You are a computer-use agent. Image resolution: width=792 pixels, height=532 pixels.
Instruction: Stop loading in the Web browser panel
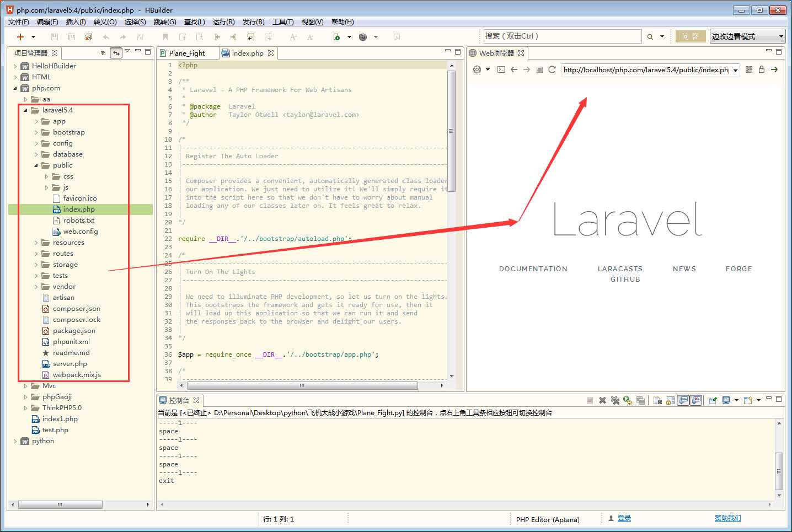(x=539, y=69)
